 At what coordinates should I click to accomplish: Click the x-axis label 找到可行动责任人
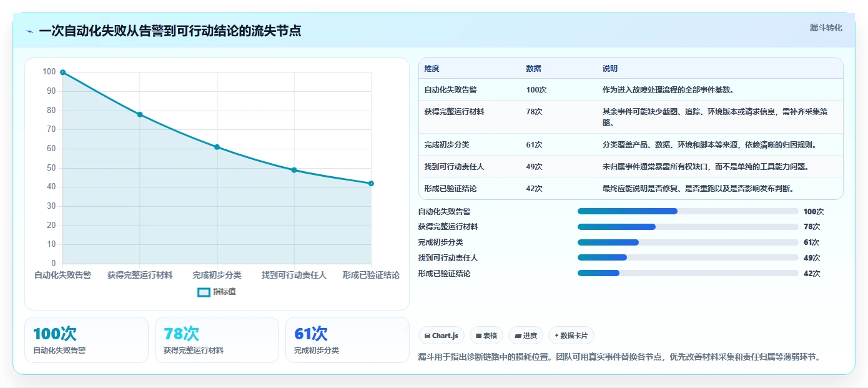[294, 275]
